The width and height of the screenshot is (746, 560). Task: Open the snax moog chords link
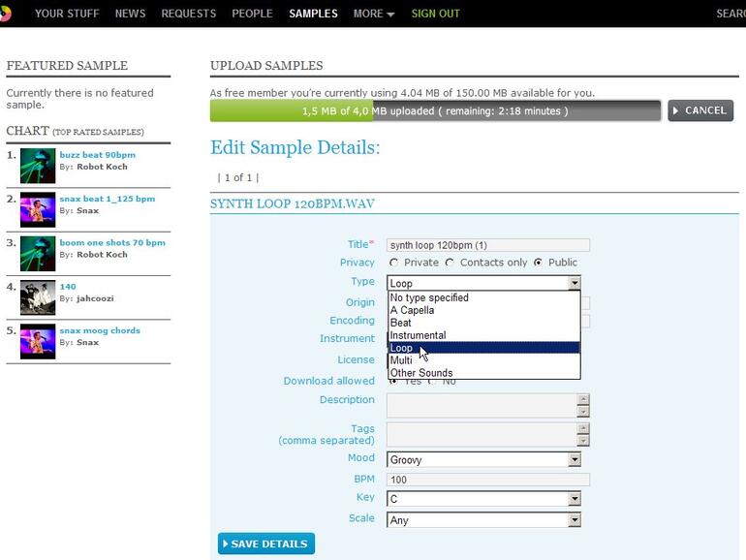click(100, 330)
